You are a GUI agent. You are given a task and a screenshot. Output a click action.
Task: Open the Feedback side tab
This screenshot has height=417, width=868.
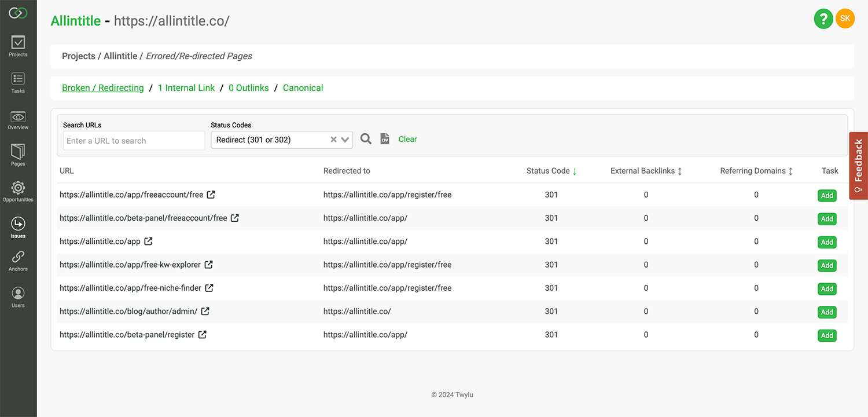tap(859, 165)
